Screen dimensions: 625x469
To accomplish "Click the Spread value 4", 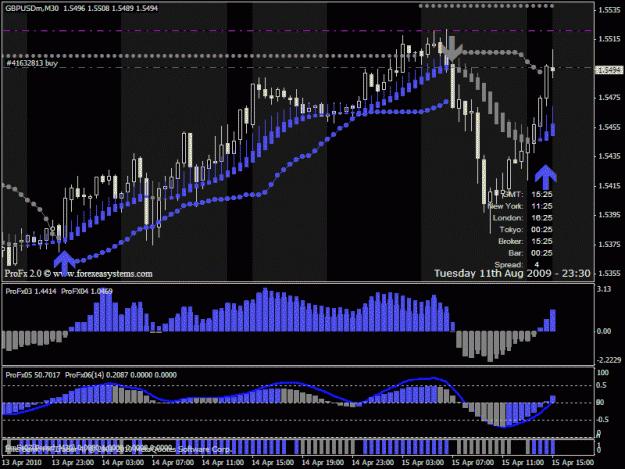I will 537,265.
